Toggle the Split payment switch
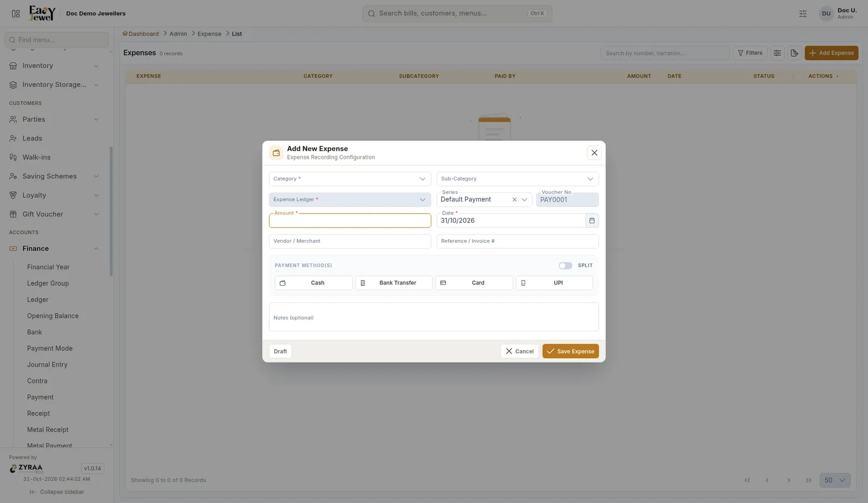This screenshot has height=503, width=868. (565, 266)
